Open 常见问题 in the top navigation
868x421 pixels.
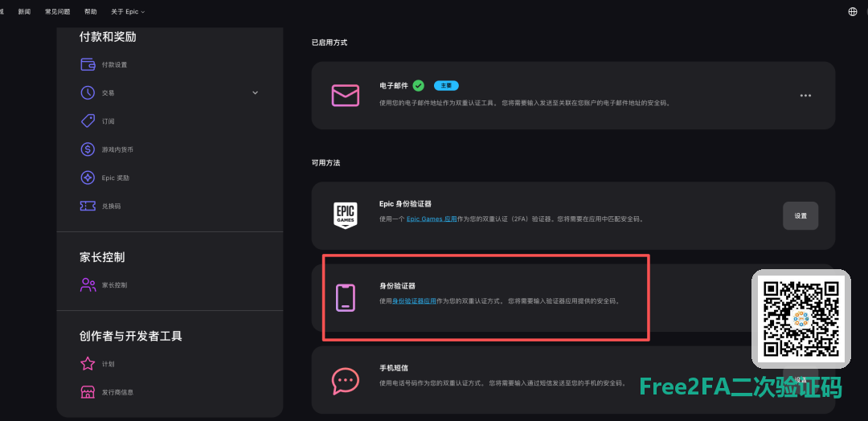pyautogui.click(x=58, y=11)
